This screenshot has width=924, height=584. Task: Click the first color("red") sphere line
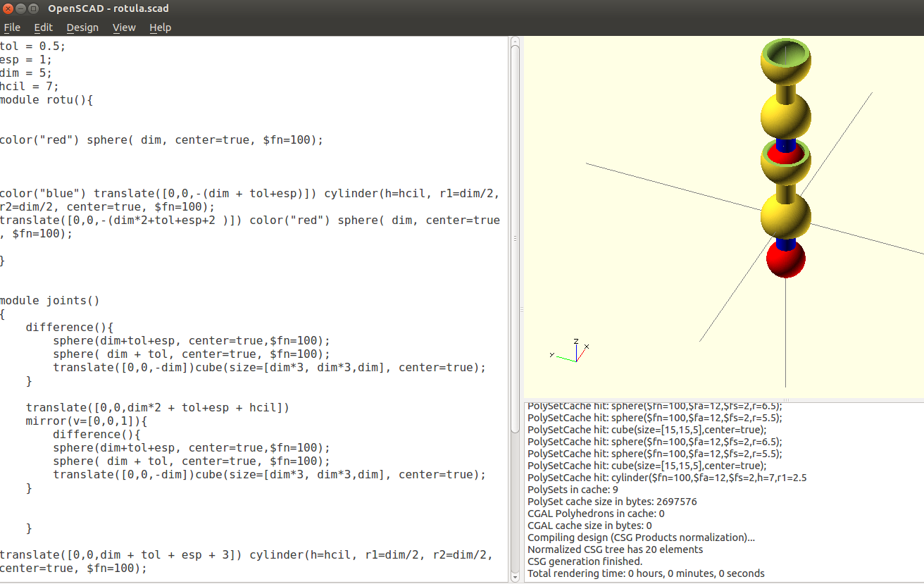tap(161, 140)
